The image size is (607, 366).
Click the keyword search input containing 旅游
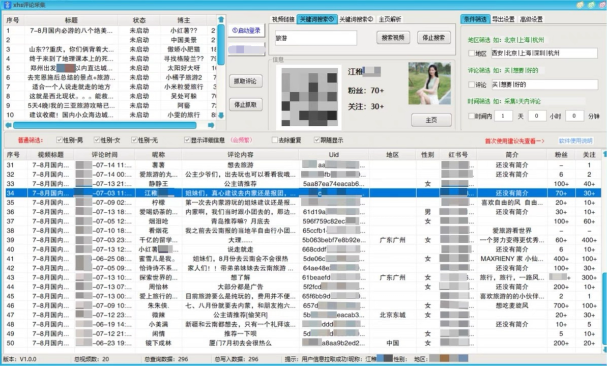coord(316,38)
